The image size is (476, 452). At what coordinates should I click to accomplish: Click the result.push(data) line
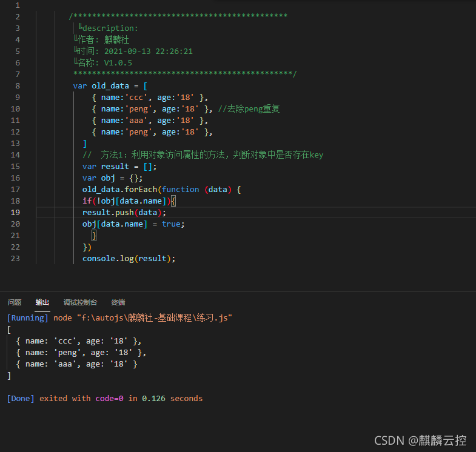[x=124, y=213]
